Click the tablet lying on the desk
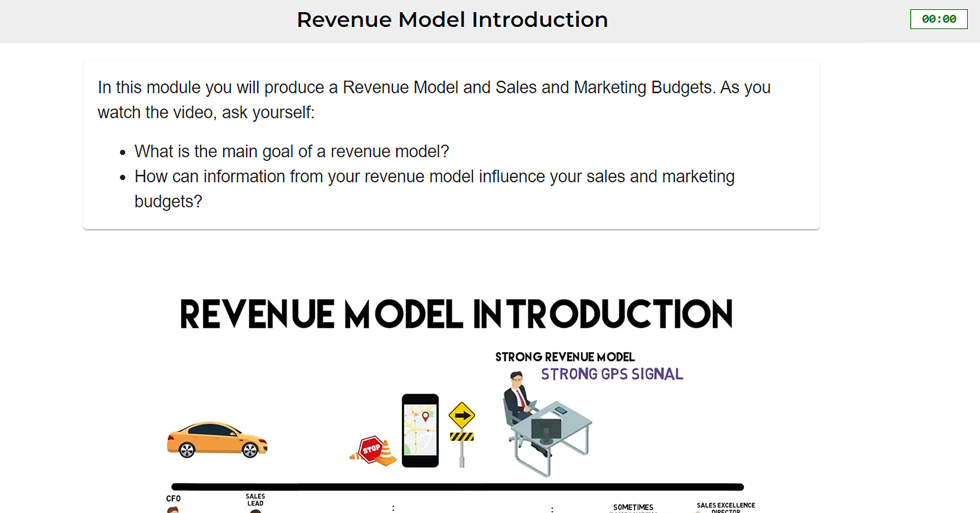This screenshot has width=980, height=513. [x=561, y=409]
